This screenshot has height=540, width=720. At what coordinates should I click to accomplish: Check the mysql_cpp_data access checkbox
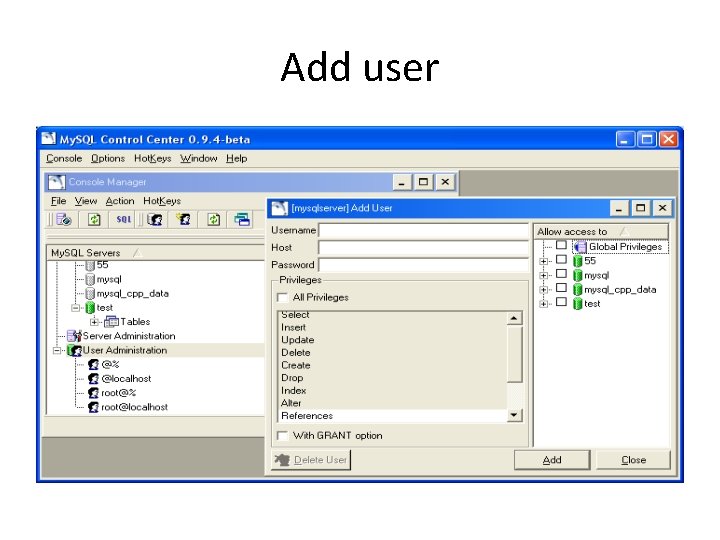[561, 288]
